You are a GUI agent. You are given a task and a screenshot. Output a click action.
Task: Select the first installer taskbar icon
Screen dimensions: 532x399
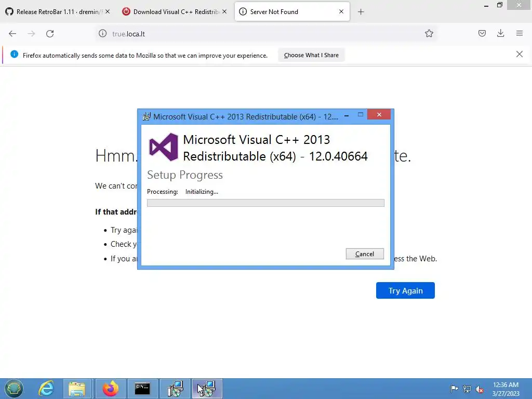[175, 389]
